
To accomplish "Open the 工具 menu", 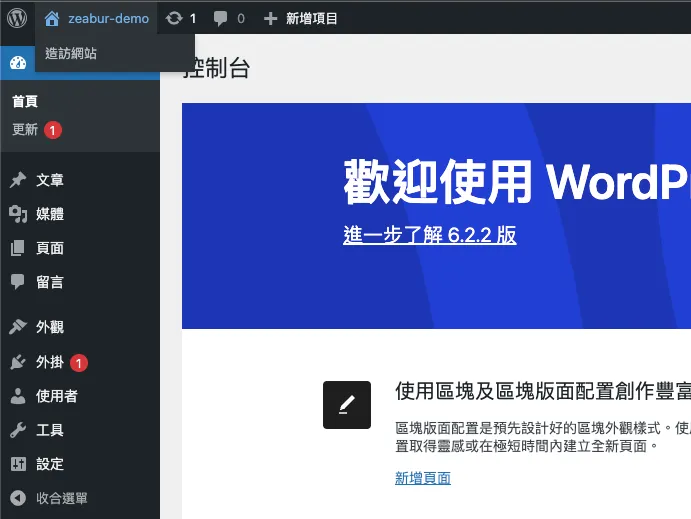I will pos(50,430).
